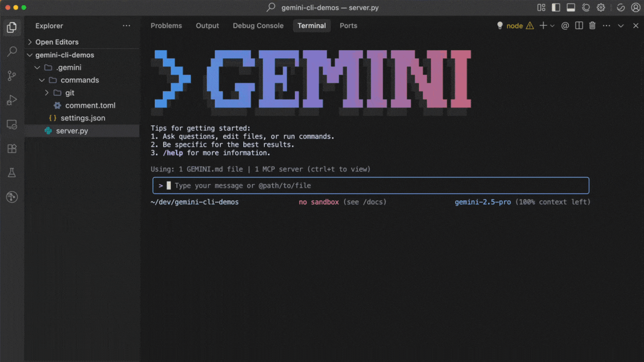The width and height of the screenshot is (644, 362).
Task: Select the Source Control icon
Action: (12, 75)
